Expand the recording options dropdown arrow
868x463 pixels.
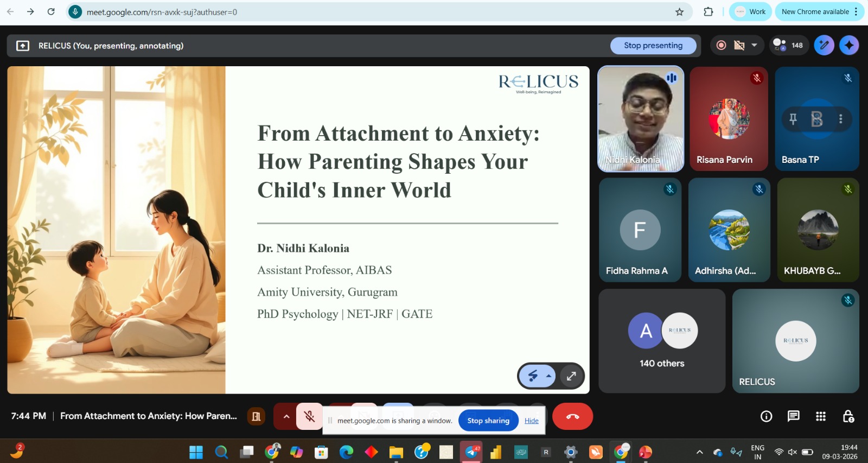pos(754,46)
